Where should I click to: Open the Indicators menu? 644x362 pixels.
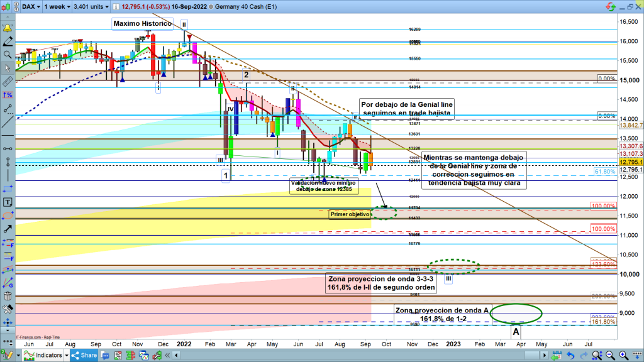pos(44,355)
